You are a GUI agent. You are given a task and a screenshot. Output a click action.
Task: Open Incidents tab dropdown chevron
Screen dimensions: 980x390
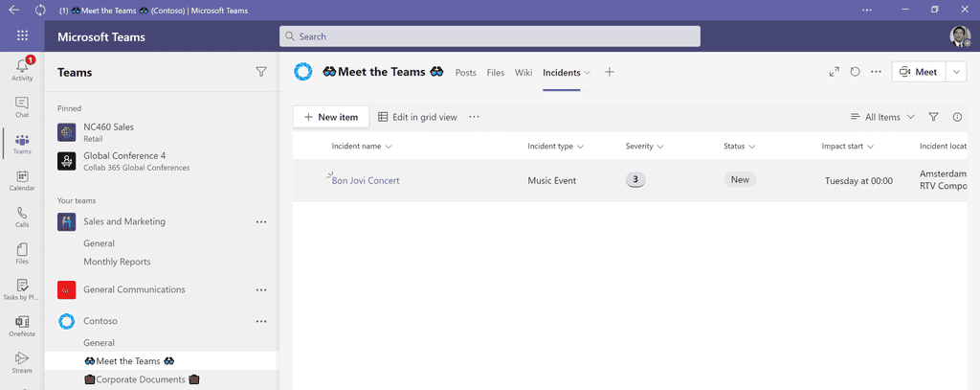pos(587,73)
